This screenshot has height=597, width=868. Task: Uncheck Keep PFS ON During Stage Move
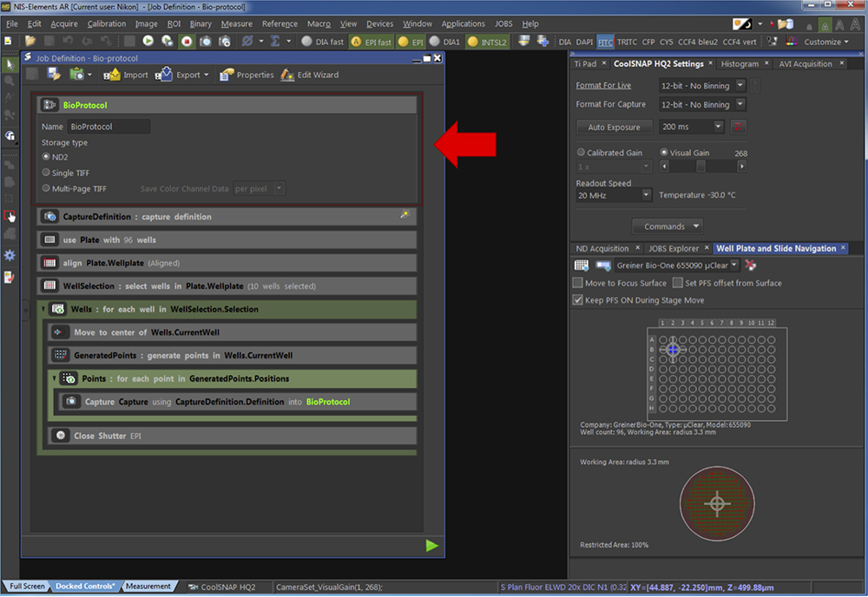coord(578,300)
